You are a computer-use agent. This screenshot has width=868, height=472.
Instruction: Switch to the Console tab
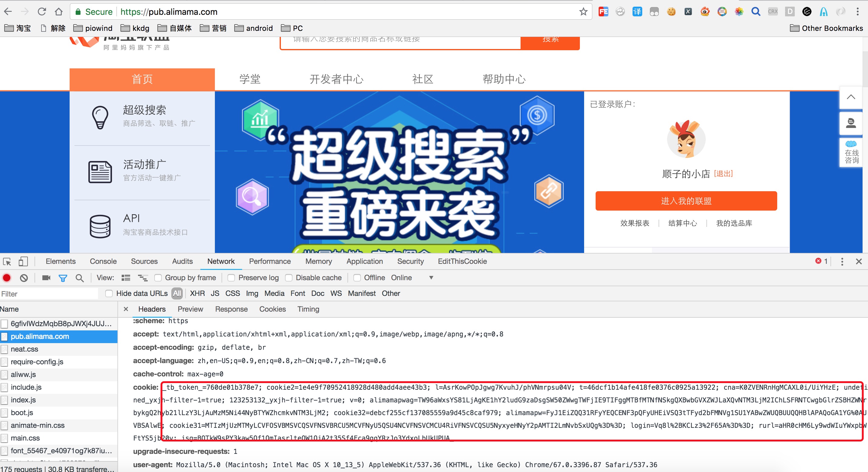tap(103, 261)
